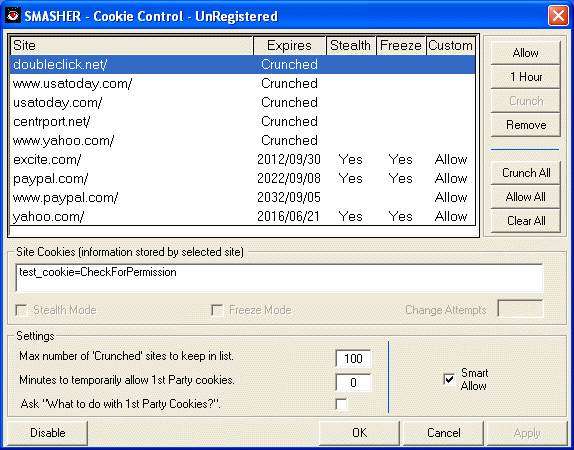Check the Stealth Mode option
The image size is (574, 450).
point(22,310)
